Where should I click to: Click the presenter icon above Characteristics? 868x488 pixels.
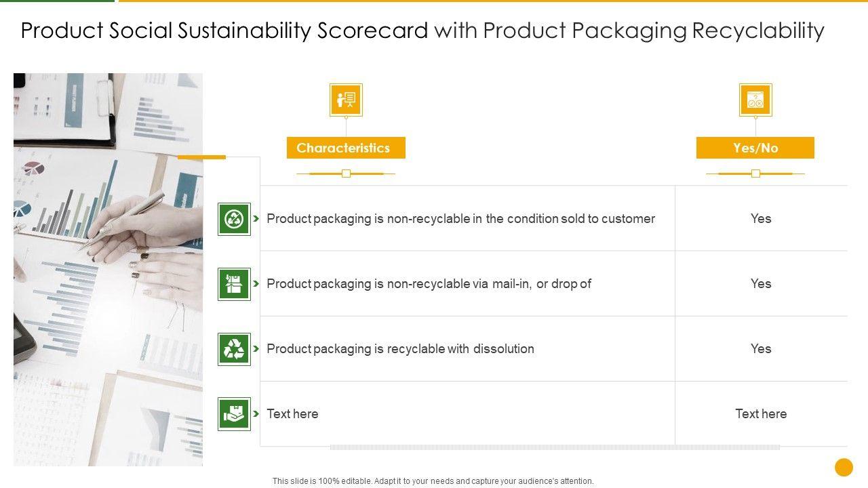click(x=346, y=100)
